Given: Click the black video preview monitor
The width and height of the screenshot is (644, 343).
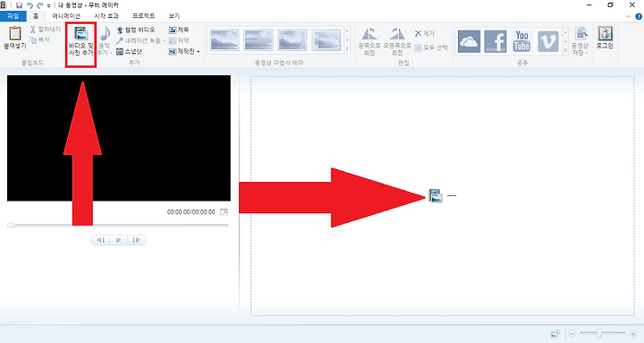Looking at the screenshot, I should point(119,138).
